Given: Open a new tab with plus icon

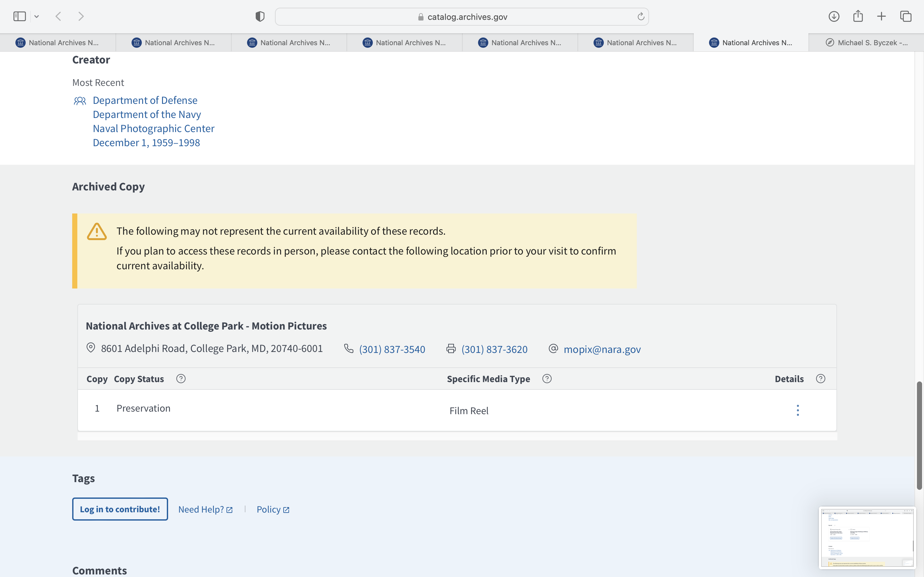Looking at the screenshot, I should 881,16.
